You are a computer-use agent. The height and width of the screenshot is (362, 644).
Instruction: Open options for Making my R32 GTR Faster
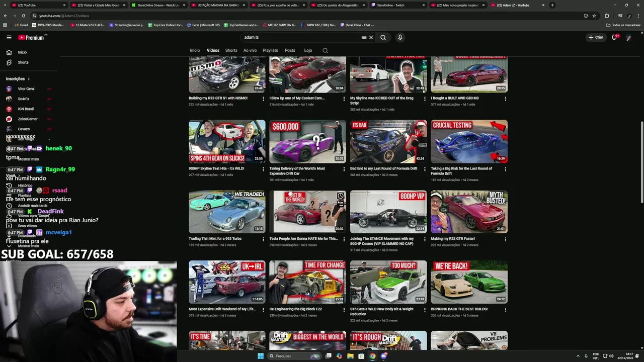tap(506, 239)
